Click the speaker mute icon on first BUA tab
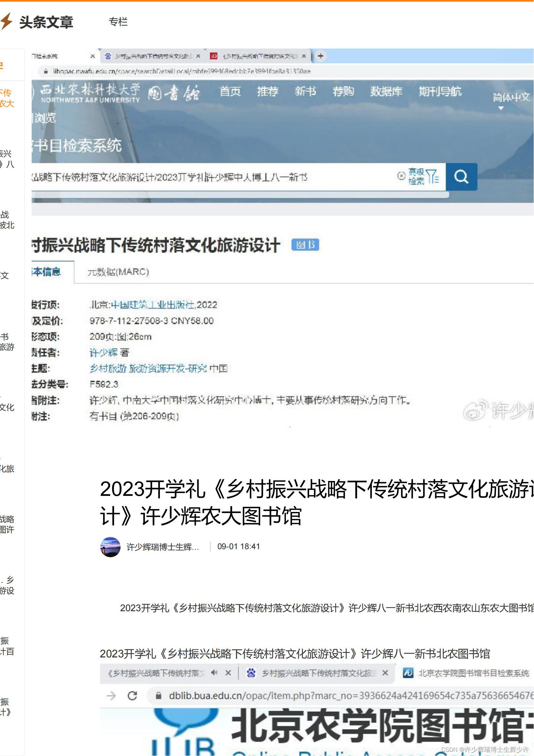 [214, 673]
